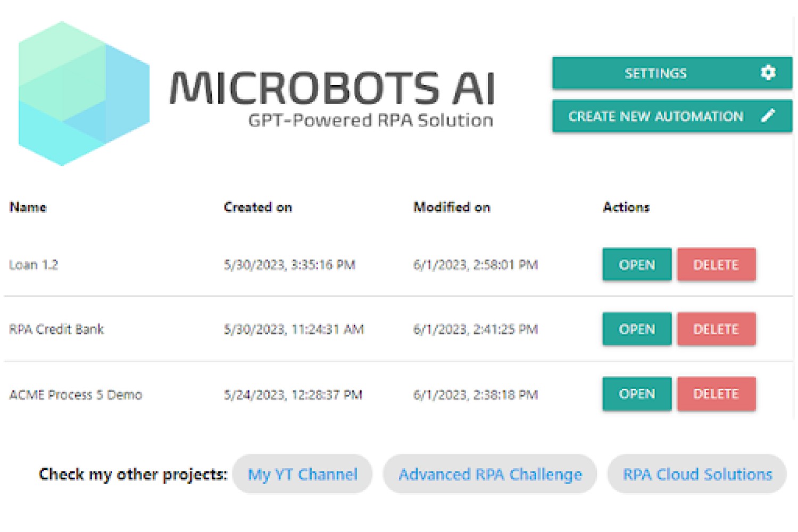Click the gear icon in Settings button
798x532 pixels.
[x=768, y=73]
